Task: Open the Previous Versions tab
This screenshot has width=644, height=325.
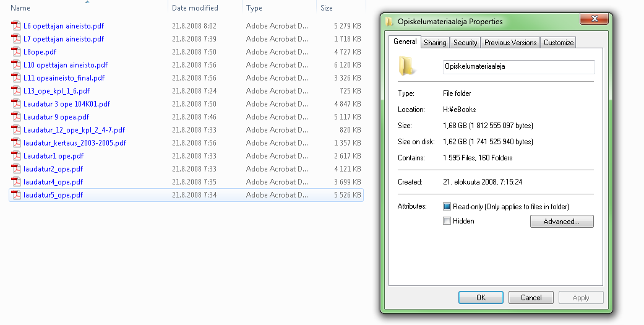Action: 510,43
